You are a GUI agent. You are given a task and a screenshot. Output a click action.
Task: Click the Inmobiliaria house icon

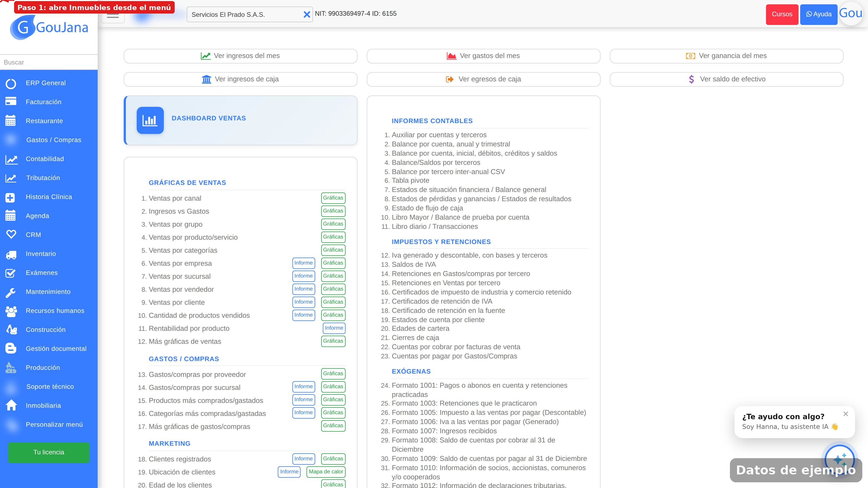(x=11, y=405)
